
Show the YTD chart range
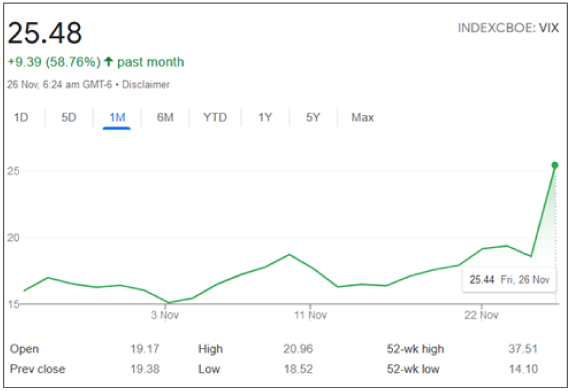215,117
